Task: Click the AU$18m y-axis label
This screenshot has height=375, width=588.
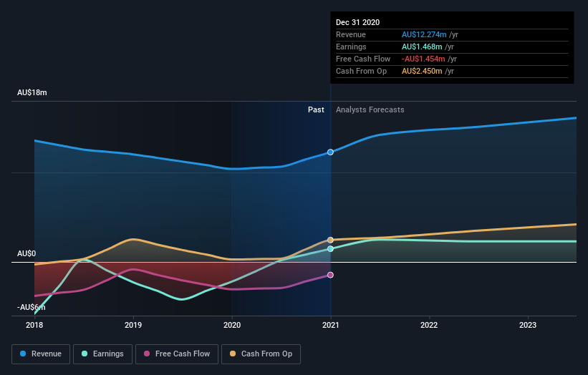Action: click(32, 92)
